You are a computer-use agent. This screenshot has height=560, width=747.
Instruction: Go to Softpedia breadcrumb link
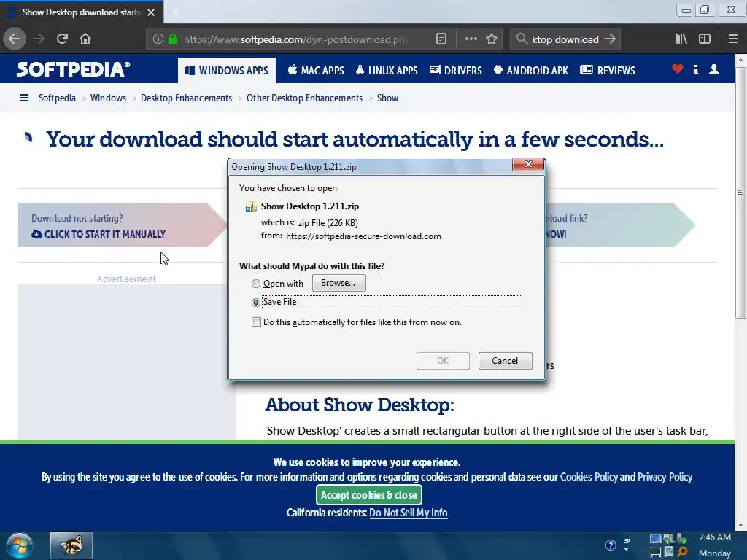pyautogui.click(x=57, y=98)
